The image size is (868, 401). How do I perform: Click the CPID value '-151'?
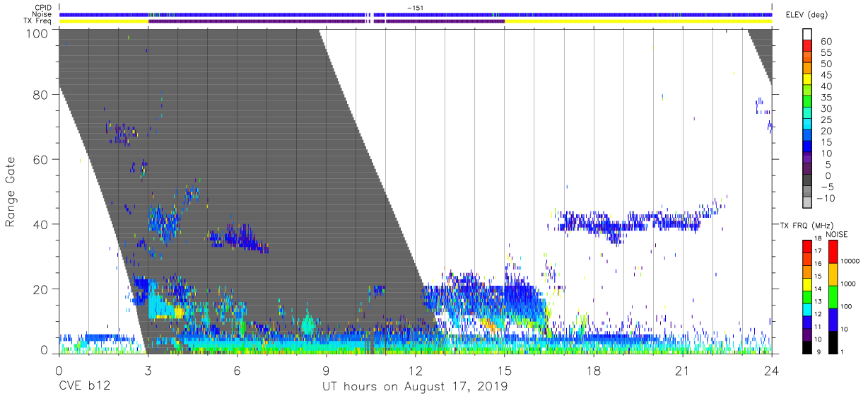(416, 8)
